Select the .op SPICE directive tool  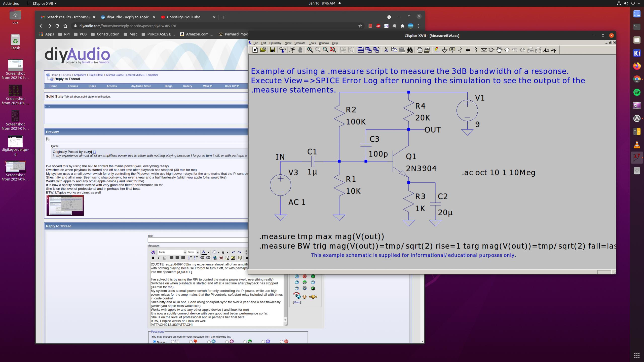pyautogui.click(x=554, y=50)
